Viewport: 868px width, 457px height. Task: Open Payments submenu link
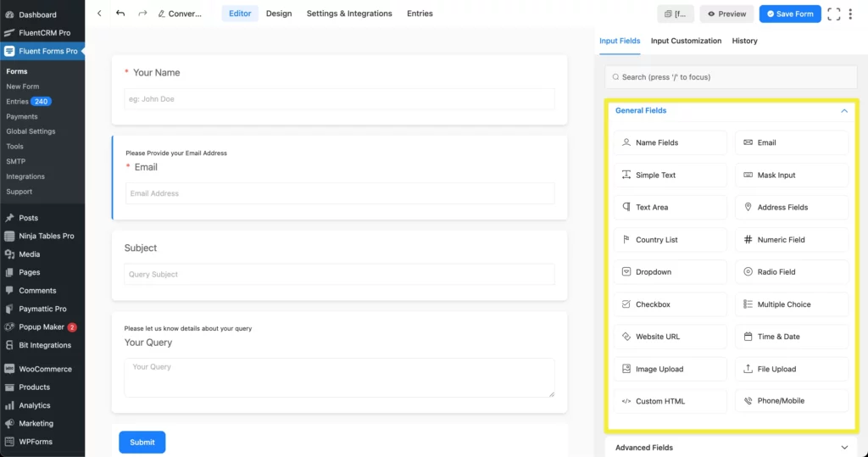click(x=22, y=116)
